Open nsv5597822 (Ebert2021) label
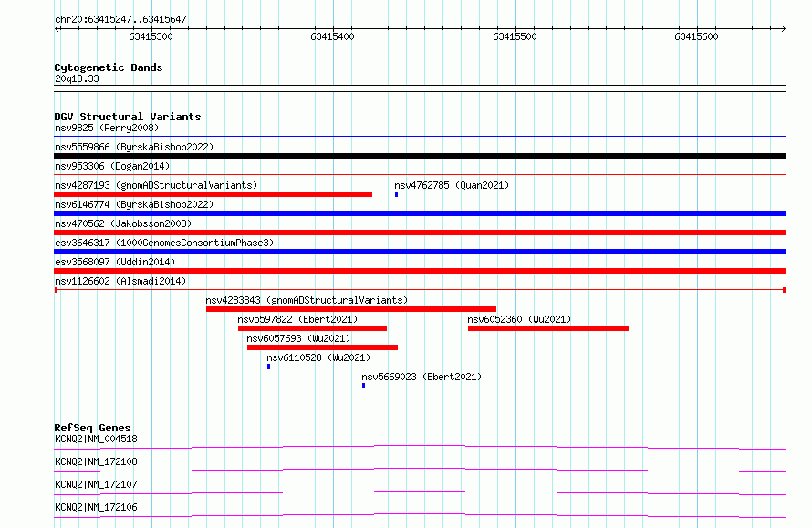The image size is (812, 528). pyautogui.click(x=297, y=319)
